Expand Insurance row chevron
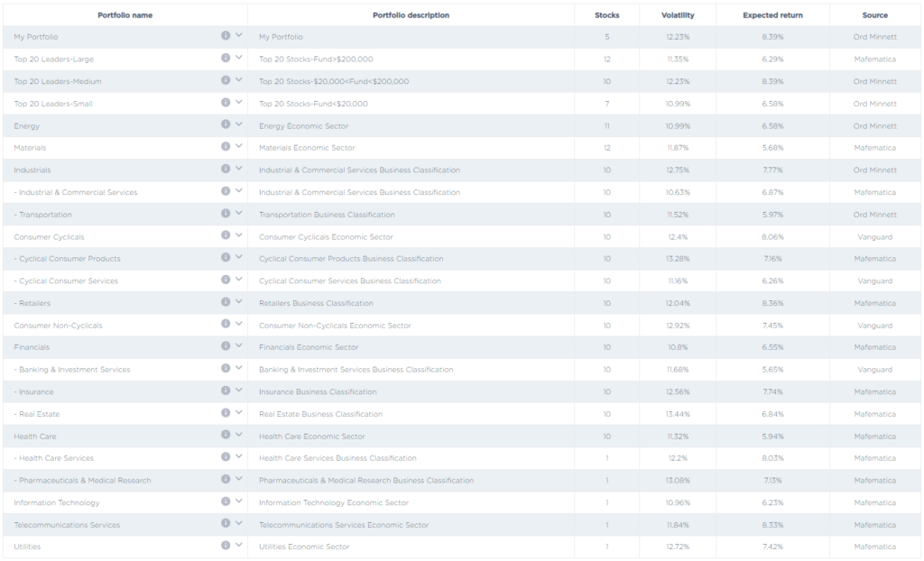The height and width of the screenshot is (561, 924). [x=238, y=391]
